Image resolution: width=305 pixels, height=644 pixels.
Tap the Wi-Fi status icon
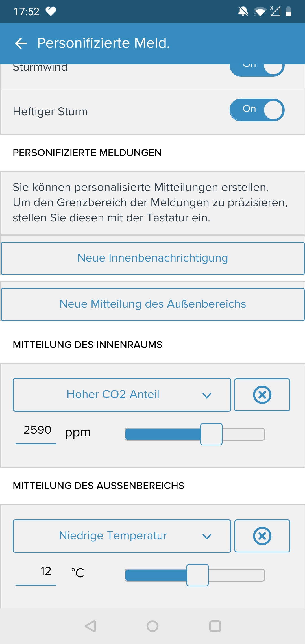pos(260,12)
